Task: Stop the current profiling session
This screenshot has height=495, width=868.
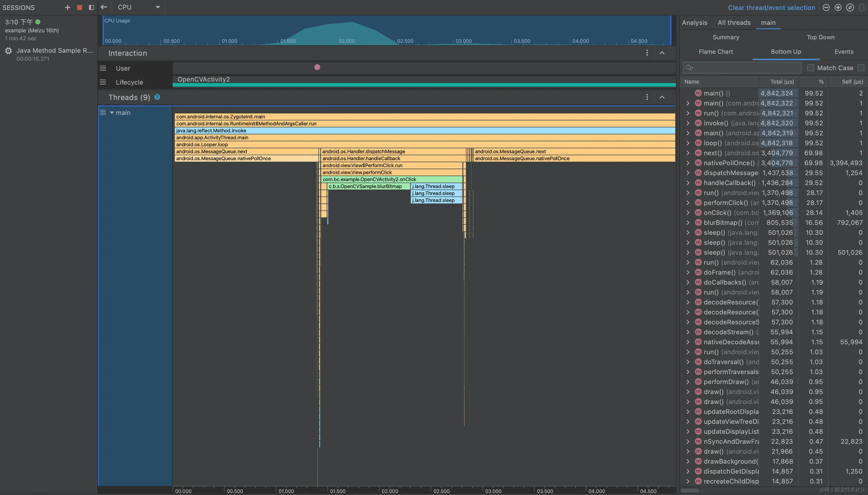Action: tap(80, 7)
